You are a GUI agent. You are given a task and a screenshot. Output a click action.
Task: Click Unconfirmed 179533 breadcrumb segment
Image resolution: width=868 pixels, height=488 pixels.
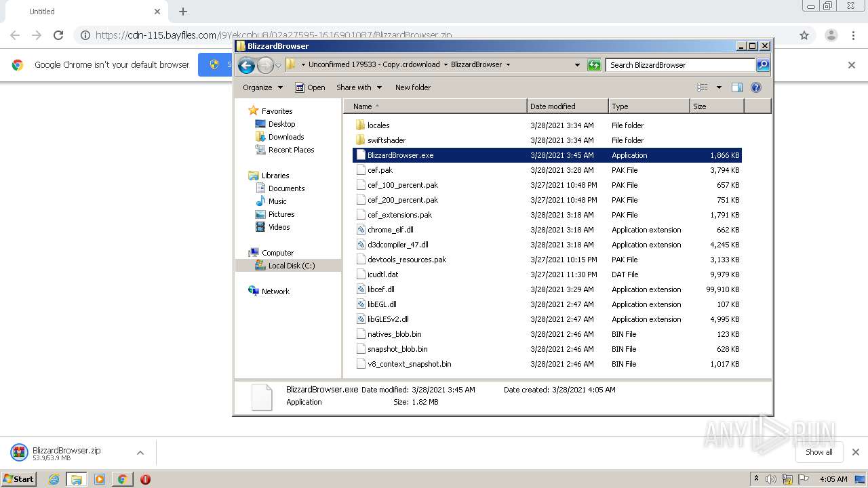[x=374, y=65]
